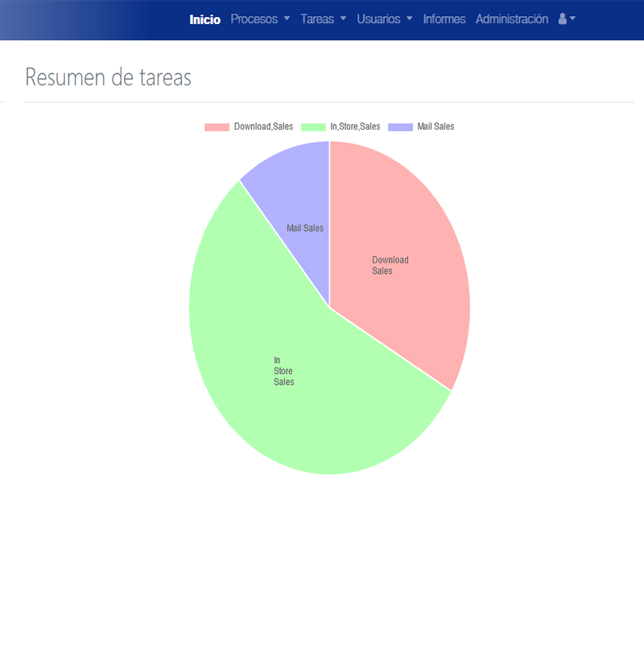Click the red Download,Sales legend swatch
This screenshot has height=653, width=644.
217,127
